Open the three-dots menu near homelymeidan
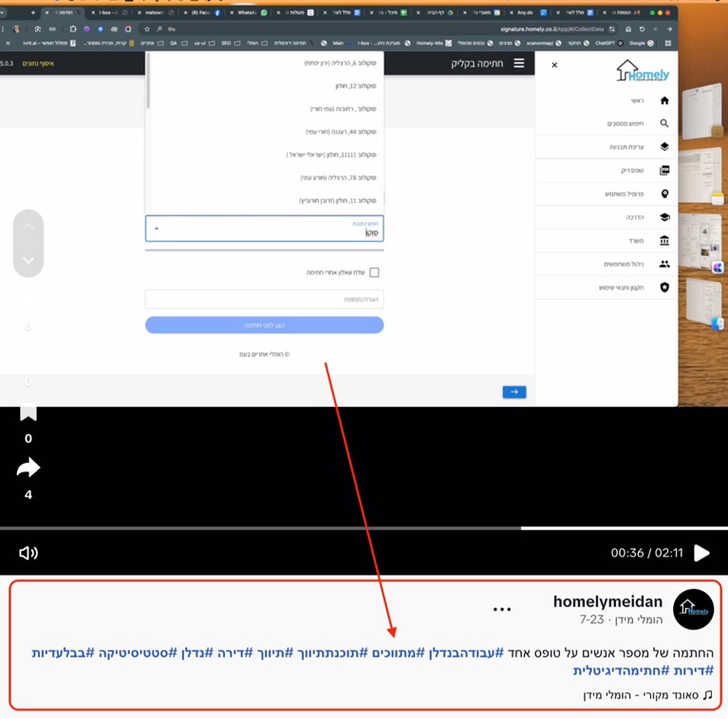The width and height of the screenshot is (728, 719). [x=502, y=610]
